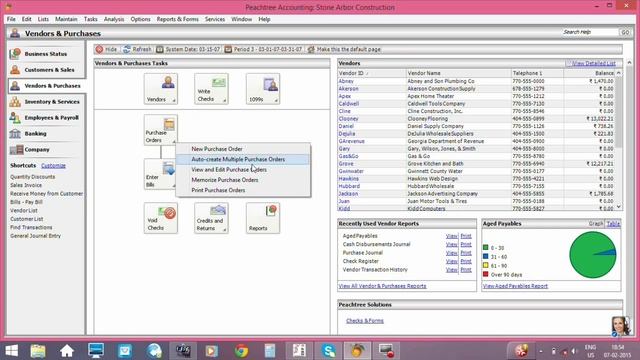
Task: Choose Print Purchase Orders
Action: click(243, 190)
